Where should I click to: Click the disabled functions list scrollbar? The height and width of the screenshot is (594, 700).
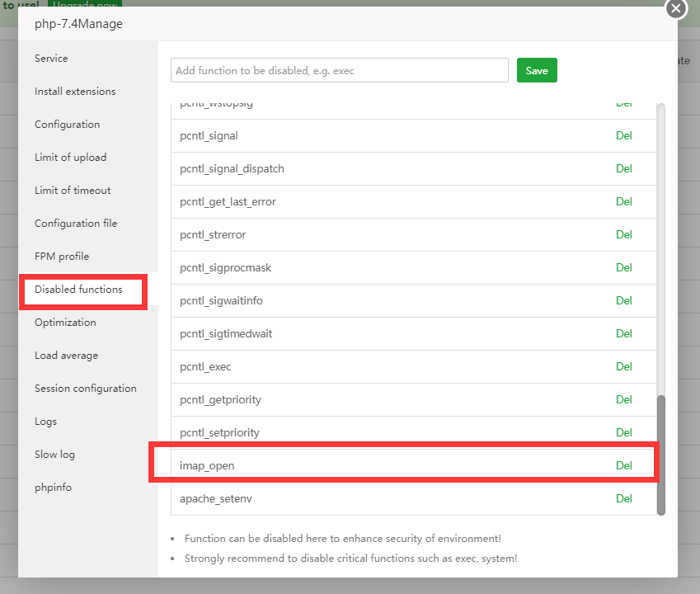660,454
